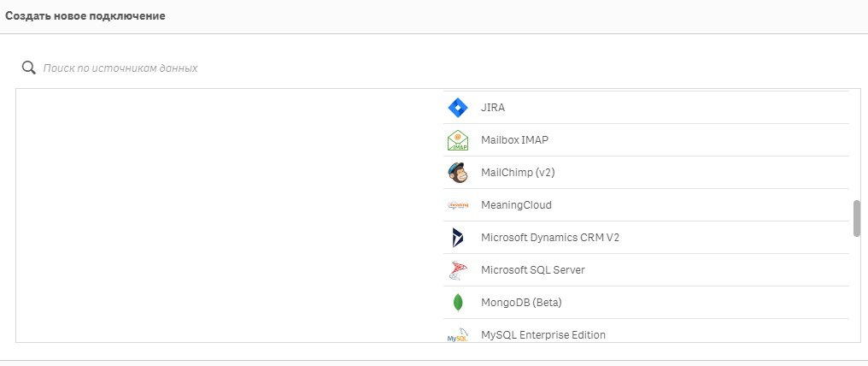The width and height of the screenshot is (868, 366).
Task: Click the connector list scrollbar thumb
Action: pyautogui.click(x=857, y=218)
